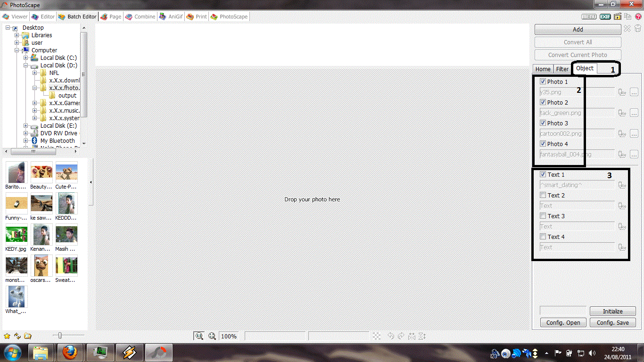Click the Text 4 settings icon
The height and width of the screenshot is (362, 644).
[622, 247]
